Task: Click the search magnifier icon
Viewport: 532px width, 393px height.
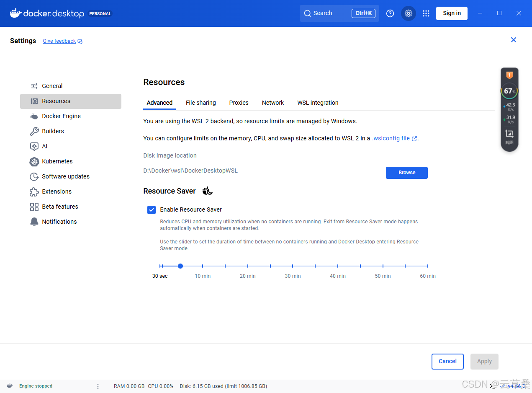Action: click(x=308, y=13)
